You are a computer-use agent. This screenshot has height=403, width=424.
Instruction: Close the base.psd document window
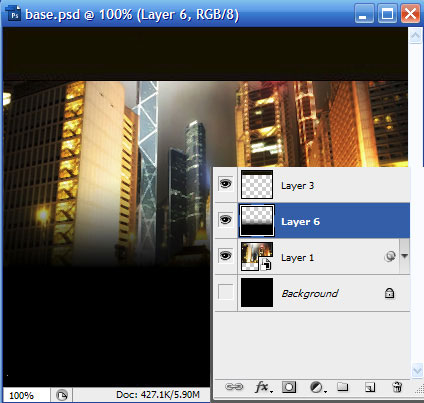click(x=410, y=14)
